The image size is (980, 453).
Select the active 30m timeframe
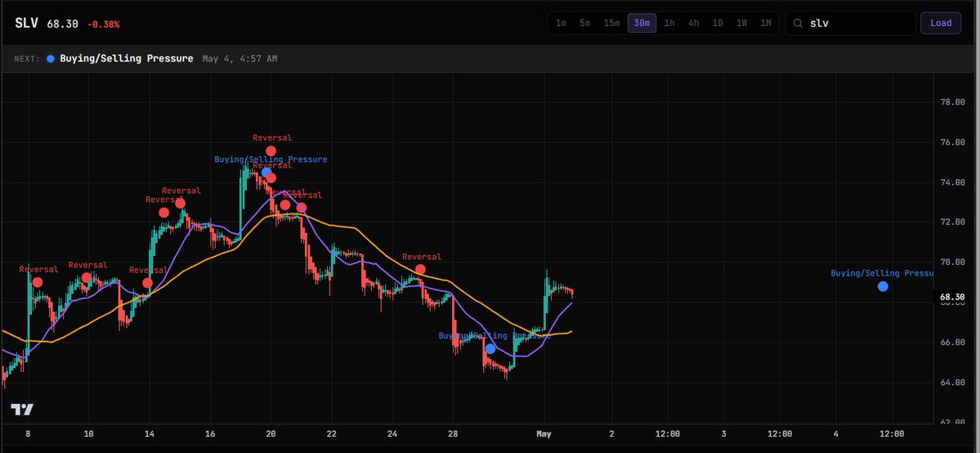[x=642, y=23]
